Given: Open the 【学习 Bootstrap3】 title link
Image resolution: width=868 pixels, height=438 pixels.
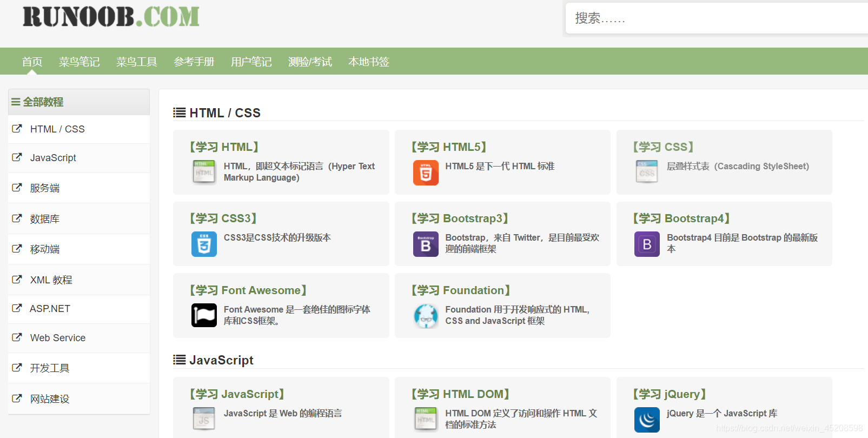Looking at the screenshot, I should coord(460,218).
